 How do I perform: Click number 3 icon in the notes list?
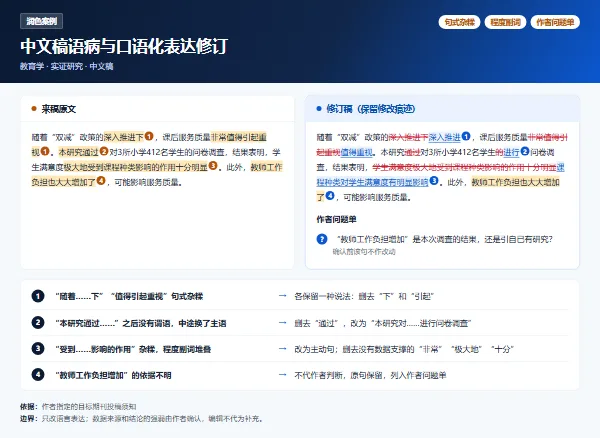(x=38, y=348)
